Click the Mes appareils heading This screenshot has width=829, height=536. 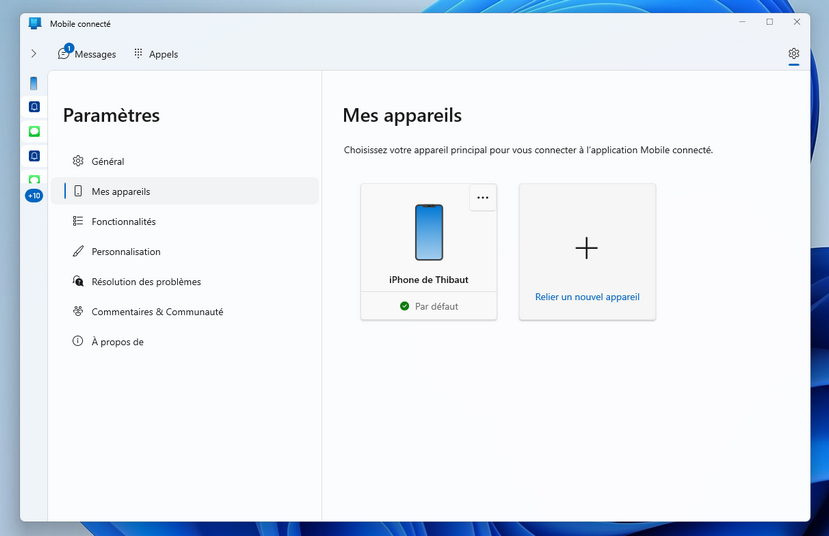point(402,115)
